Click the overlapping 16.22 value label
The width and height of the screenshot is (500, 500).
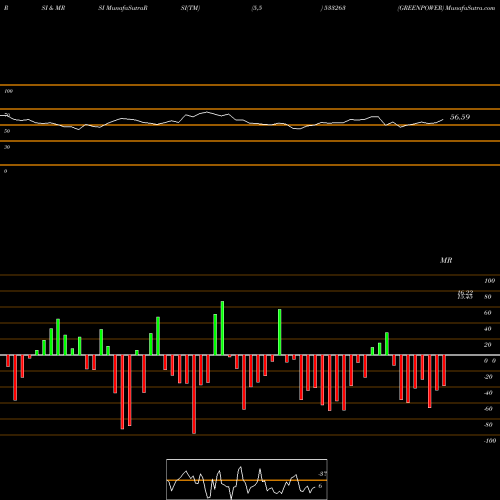point(465,292)
